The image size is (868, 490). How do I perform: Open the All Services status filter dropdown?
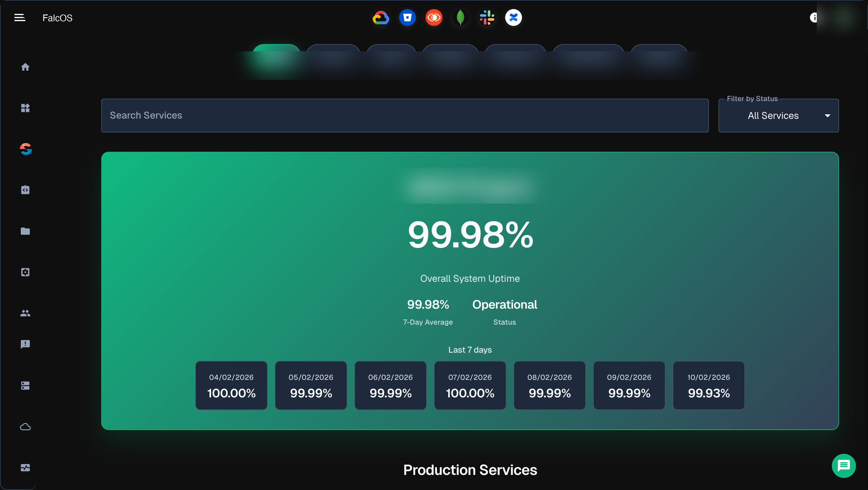click(778, 115)
